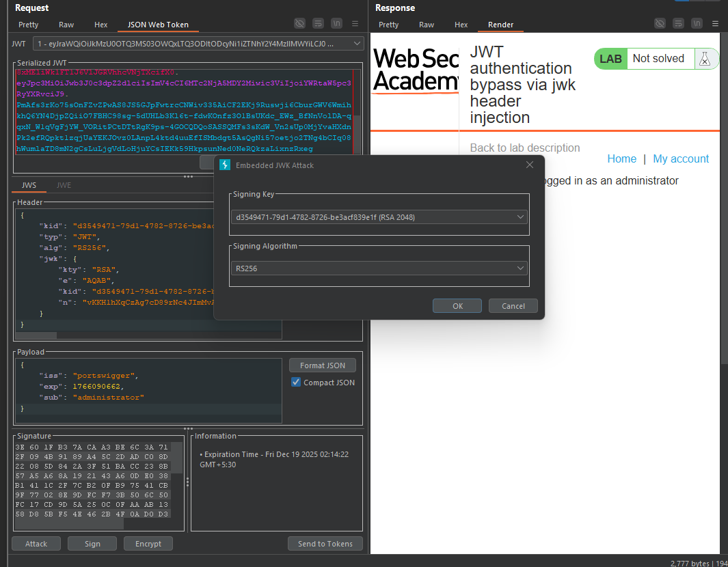The image size is (728, 567).
Task: Open the Response panel hamburger menu
Action: tap(716, 24)
